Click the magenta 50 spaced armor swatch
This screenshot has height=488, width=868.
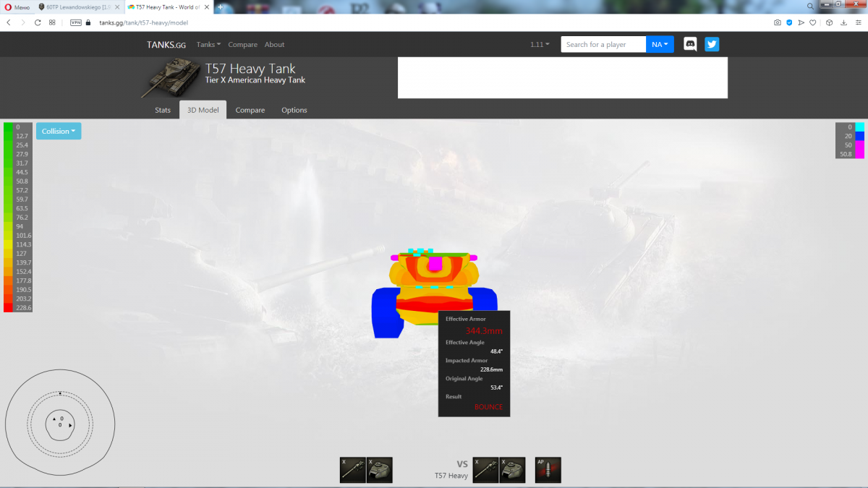coord(860,145)
